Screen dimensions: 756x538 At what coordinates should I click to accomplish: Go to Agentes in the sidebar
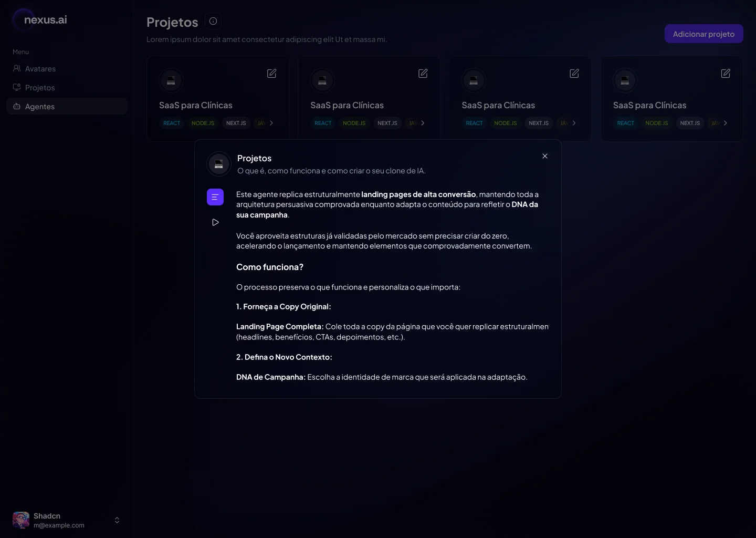[x=40, y=107]
